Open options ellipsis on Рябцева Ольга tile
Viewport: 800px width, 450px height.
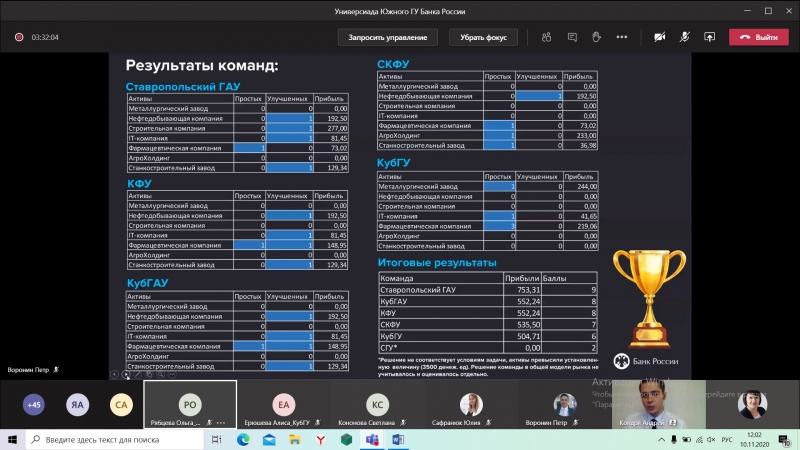click(x=221, y=422)
